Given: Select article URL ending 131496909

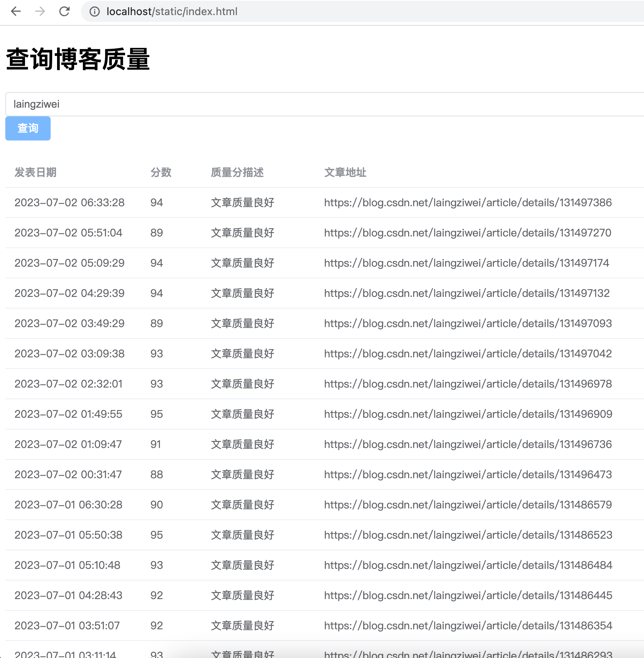Looking at the screenshot, I should pos(468,414).
